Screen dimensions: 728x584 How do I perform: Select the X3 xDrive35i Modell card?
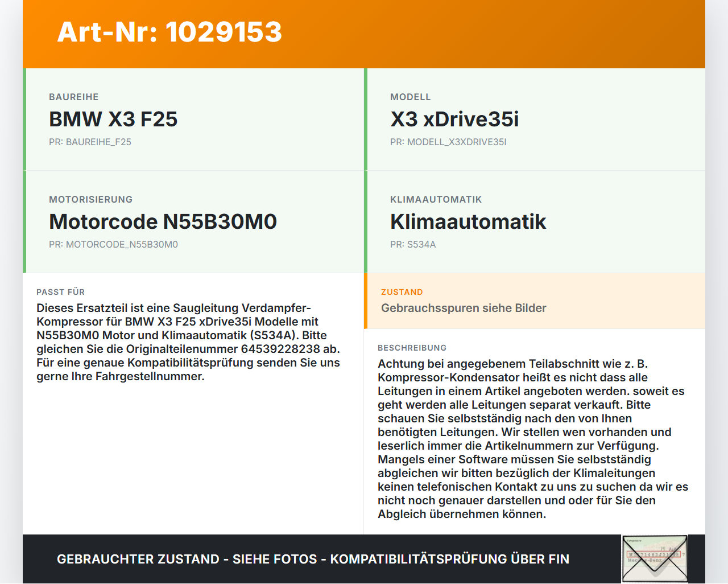coord(535,120)
